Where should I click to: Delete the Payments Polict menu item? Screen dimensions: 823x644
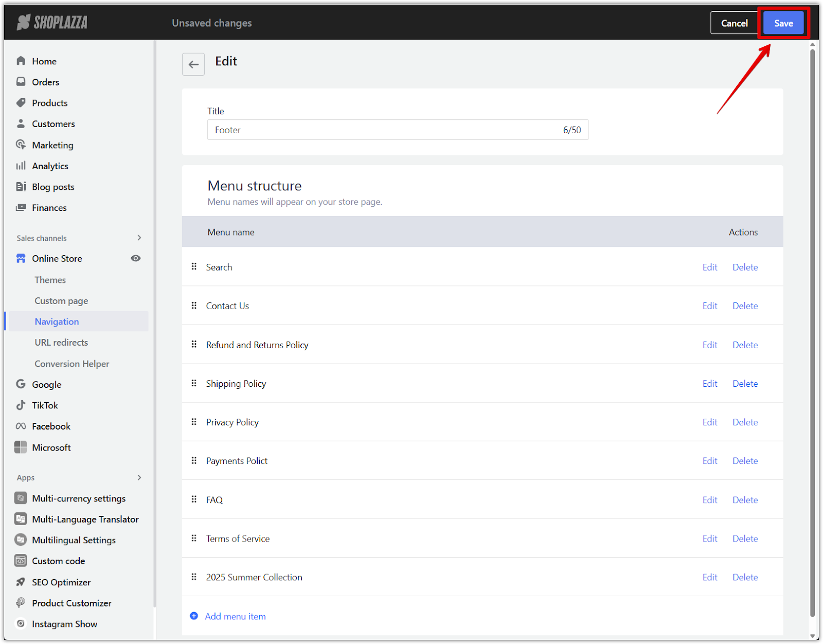[745, 460]
